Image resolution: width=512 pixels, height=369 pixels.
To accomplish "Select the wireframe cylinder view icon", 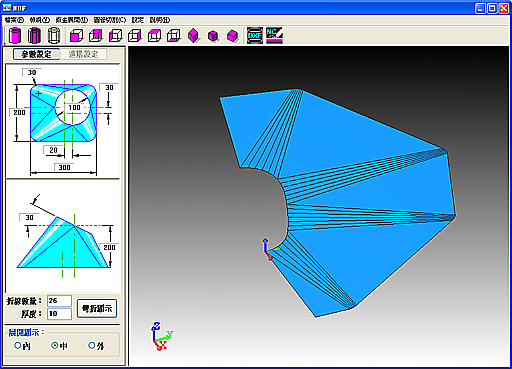I will coord(54,35).
